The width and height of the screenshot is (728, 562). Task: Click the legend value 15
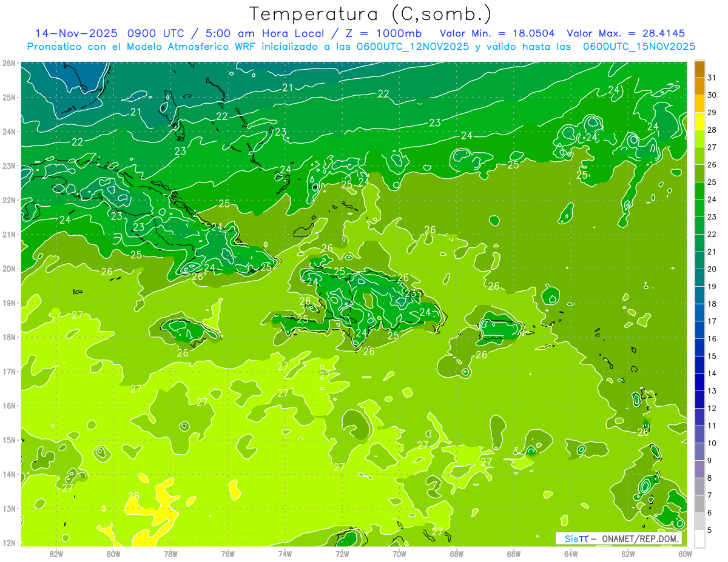[712, 356]
